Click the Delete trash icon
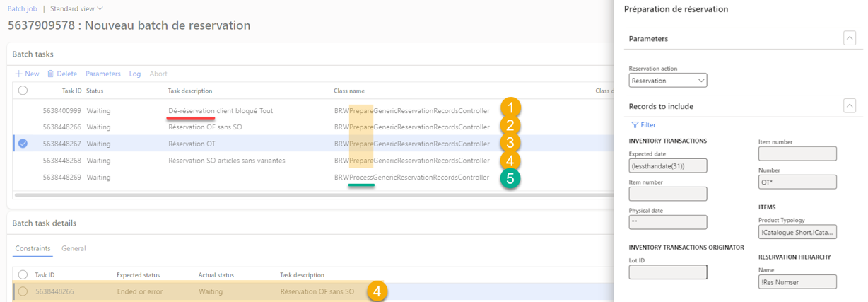The height and width of the screenshot is (302, 868). click(x=51, y=74)
